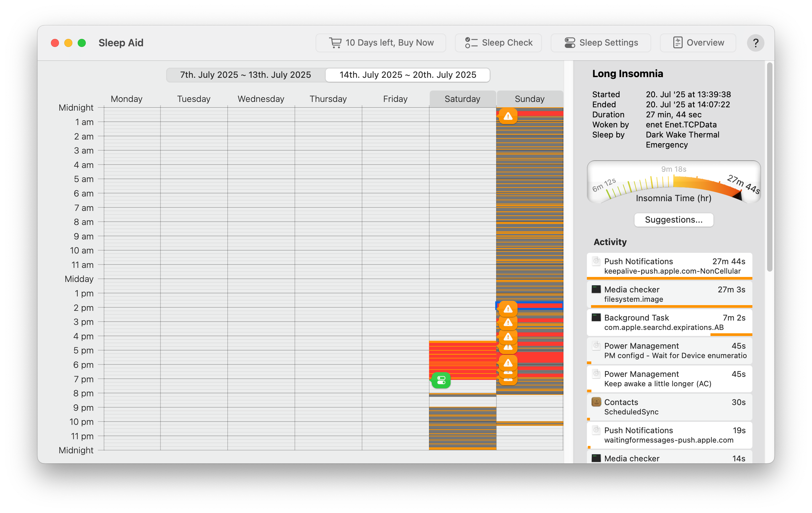This screenshot has height=513, width=812.
Task: Click warning marker at Sunday 3 pm
Action: [508, 322]
